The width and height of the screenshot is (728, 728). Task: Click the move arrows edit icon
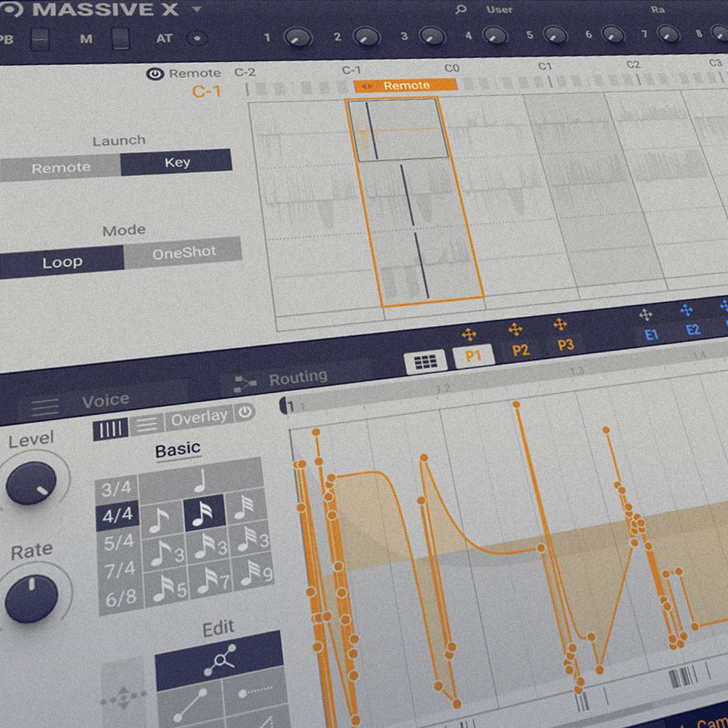[124, 697]
